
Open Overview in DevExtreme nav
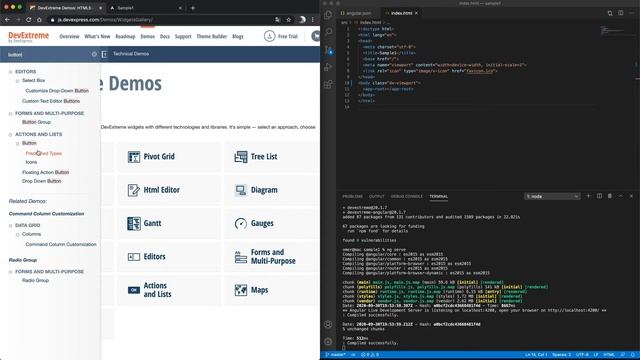pos(69,36)
